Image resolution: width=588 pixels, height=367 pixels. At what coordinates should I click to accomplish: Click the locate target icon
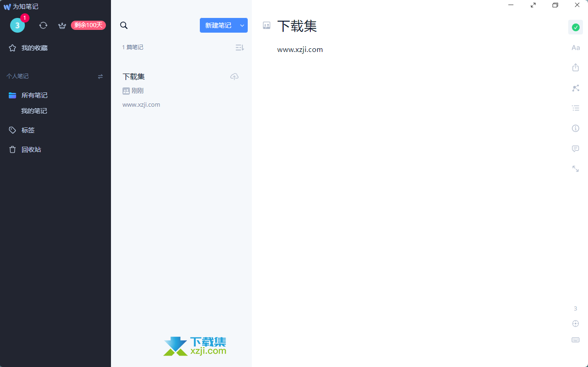[576, 324]
